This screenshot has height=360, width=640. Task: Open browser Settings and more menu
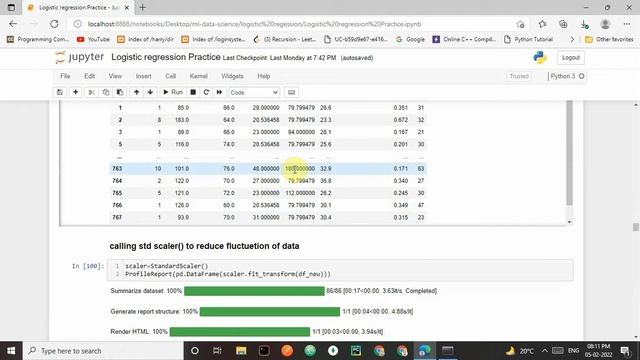point(627,24)
